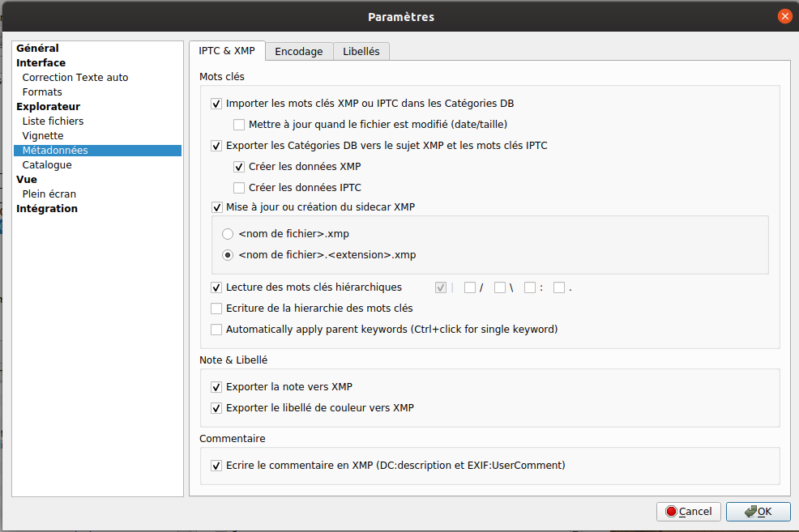Enable Créer les données IPTC checkbox
Image resolution: width=799 pixels, height=532 pixels.
click(x=239, y=188)
